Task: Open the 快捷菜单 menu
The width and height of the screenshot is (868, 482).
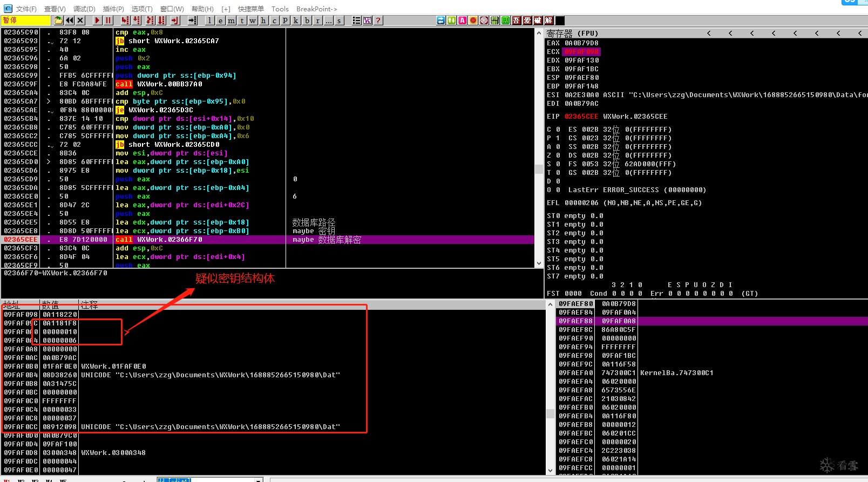Action: (251, 9)
